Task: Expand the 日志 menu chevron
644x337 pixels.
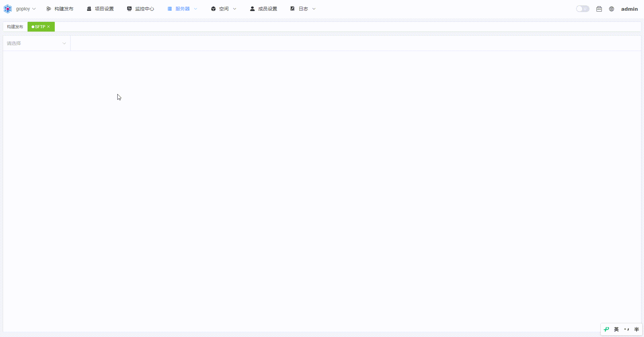Action: coord(314,9)
